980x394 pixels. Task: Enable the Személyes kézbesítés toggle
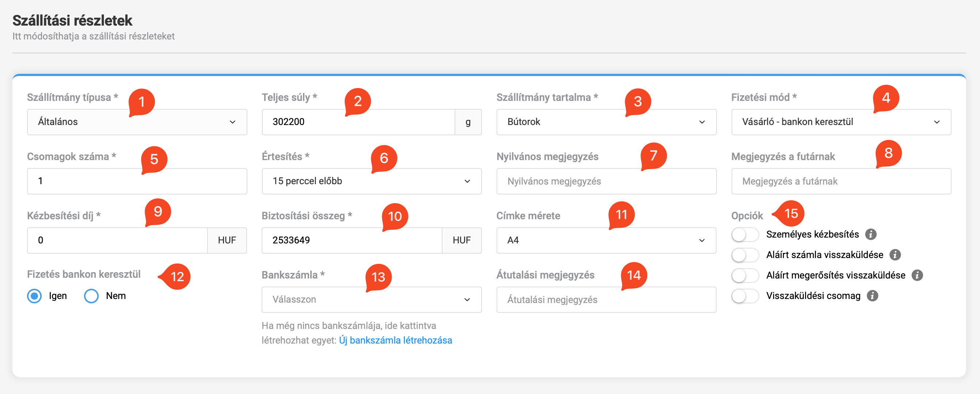click(x=745, y=235)
